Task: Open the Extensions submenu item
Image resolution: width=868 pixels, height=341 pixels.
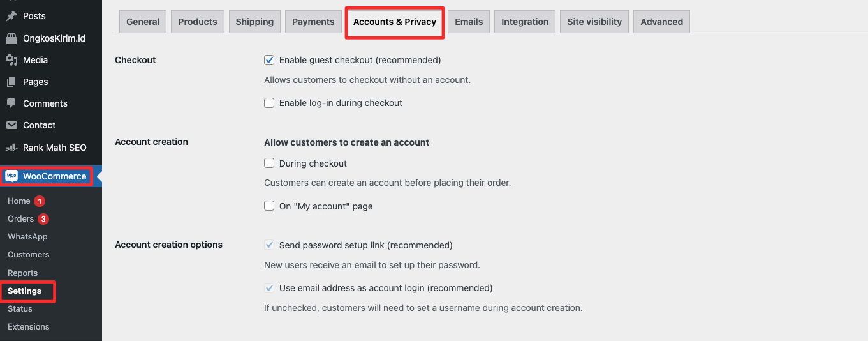Action: (x=29, y=326)
